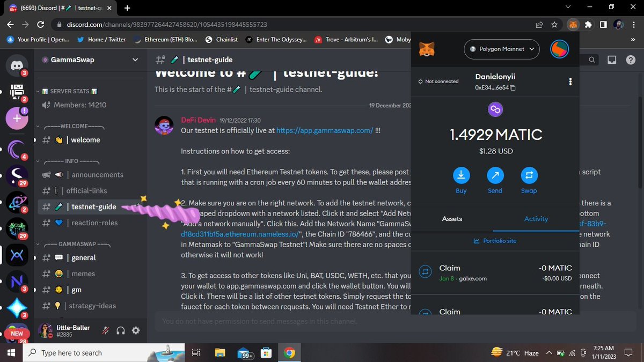Unmute Discord microphone
The width and height of the screenshot is (644, 362).
pyautogui.click(x=106, y=330)
